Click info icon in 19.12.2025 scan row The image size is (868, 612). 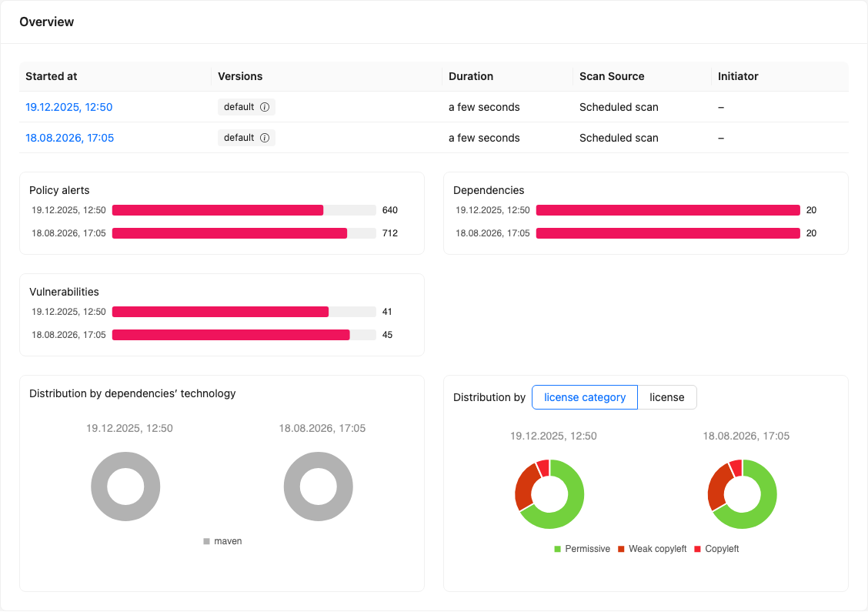pos(265,107)
